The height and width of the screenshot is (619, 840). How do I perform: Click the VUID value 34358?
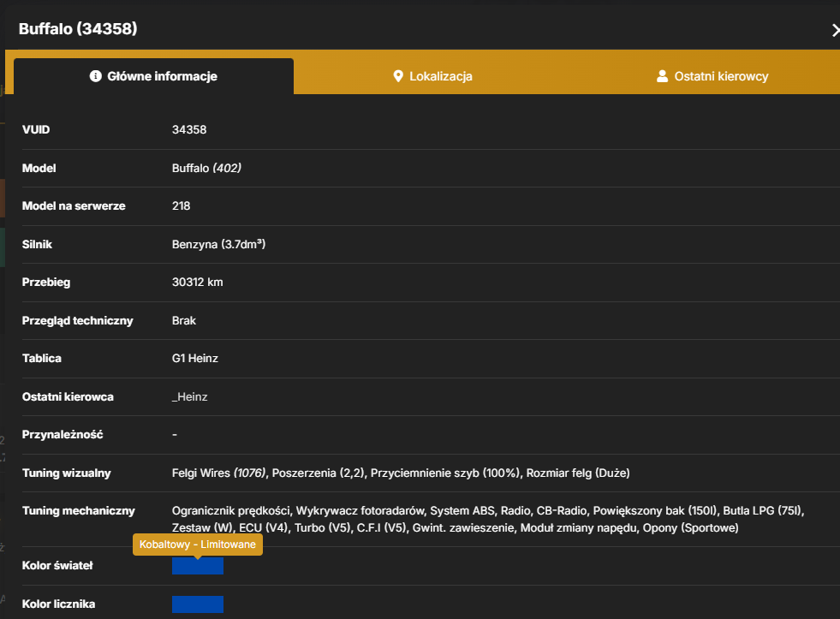coord(189,129)
